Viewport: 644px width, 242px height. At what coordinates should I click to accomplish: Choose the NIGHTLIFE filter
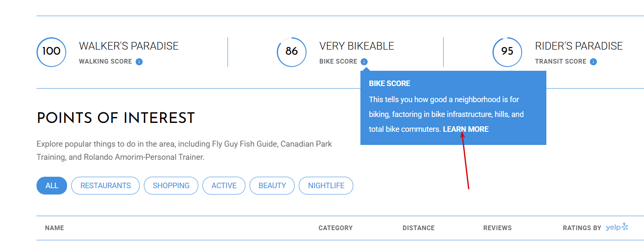tap(326, 186)
